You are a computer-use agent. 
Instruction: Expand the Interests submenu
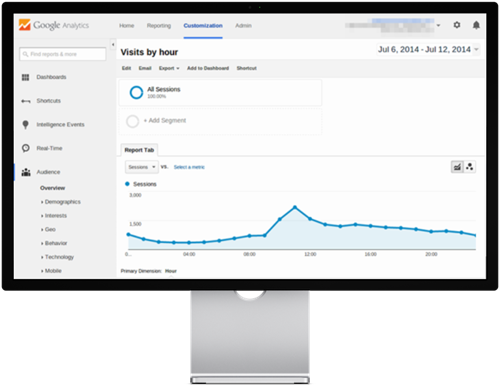click(x=54, y=216)
